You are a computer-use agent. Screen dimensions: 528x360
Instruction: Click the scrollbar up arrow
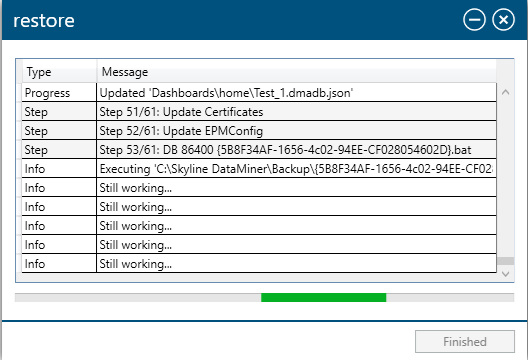(x=505, y=92)
